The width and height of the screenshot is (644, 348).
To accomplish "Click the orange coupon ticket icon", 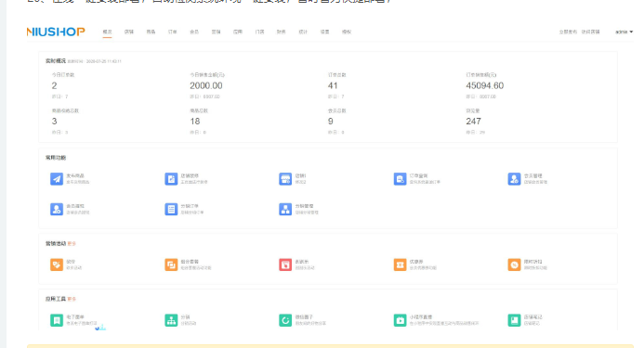I will pos(400,264).
